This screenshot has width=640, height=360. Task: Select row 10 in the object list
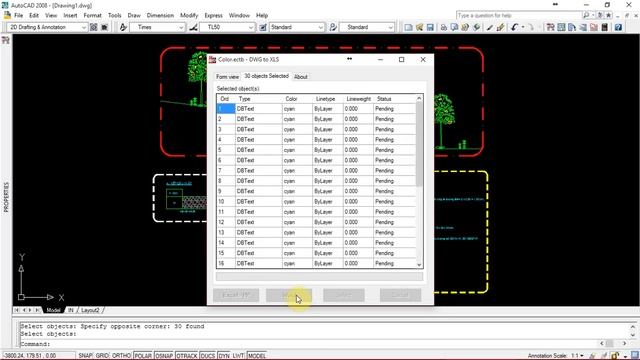(x=316, y=202)
